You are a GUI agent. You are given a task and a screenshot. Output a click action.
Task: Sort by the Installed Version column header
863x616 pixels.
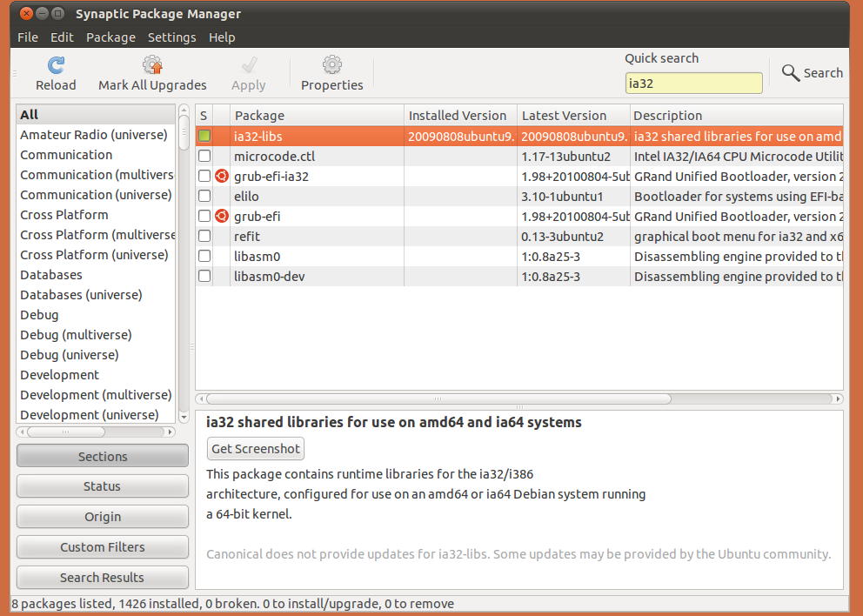click(x=461, y=116)
